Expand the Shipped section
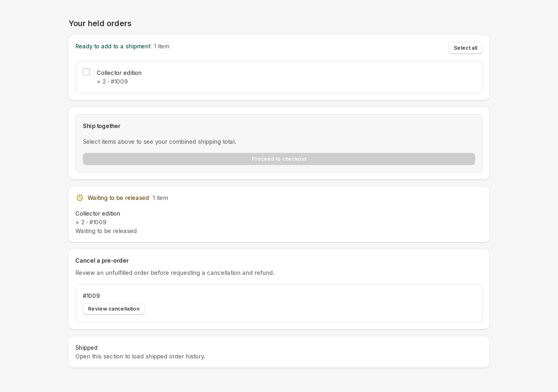The width and height of the screenshot is (558, 392). (279, 352)
